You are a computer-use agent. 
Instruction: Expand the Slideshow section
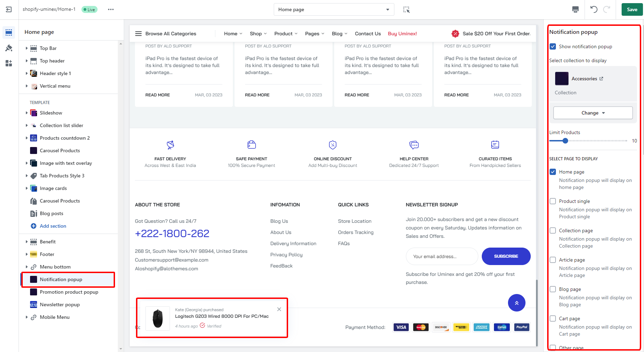click(27, 113)
